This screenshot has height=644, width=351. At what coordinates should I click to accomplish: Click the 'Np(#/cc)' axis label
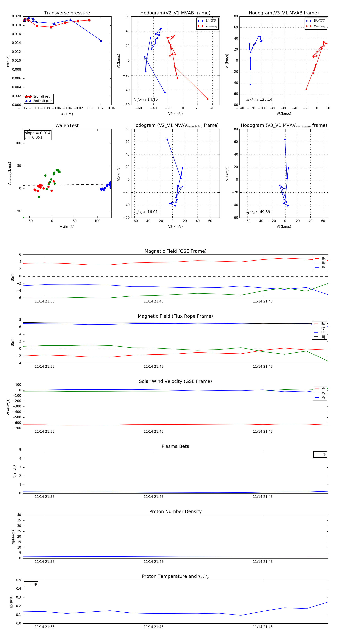tap(13, 537)
